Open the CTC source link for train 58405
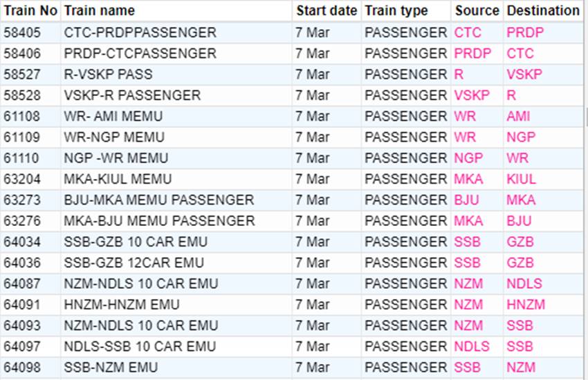 468,32
